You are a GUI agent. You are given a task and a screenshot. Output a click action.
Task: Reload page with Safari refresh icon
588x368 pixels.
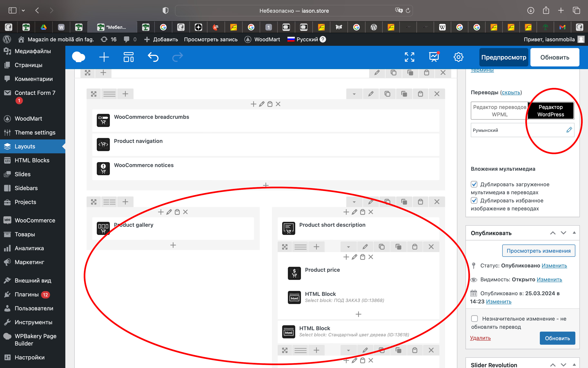[408, 10]
